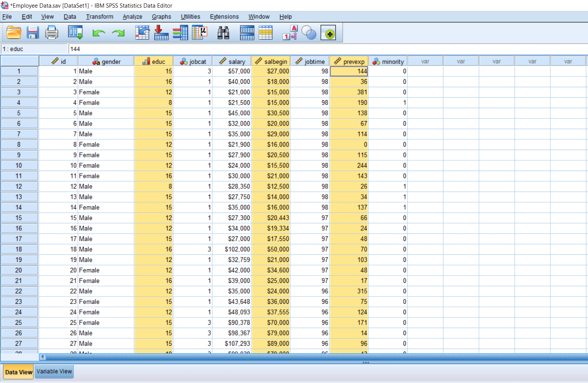Click the Run descriptive statistics icon
Viewport: 588px width, 383px height.
[200, 33]
